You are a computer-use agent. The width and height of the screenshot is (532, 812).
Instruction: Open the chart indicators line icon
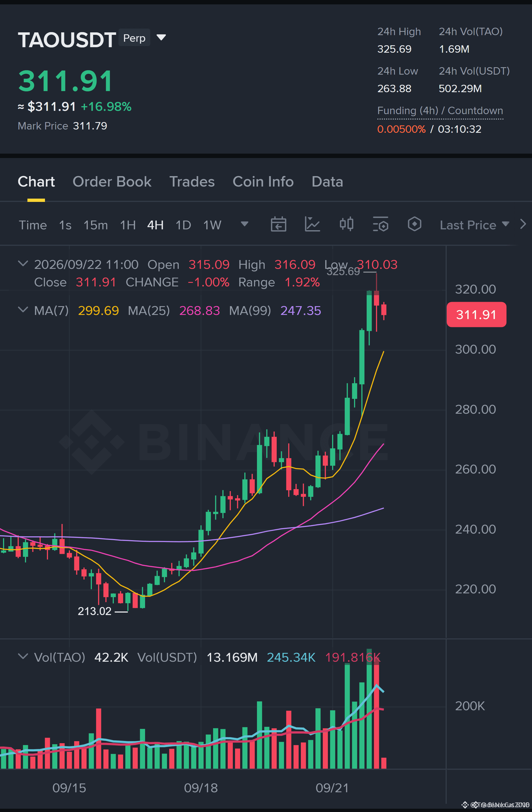click(312, 224)
